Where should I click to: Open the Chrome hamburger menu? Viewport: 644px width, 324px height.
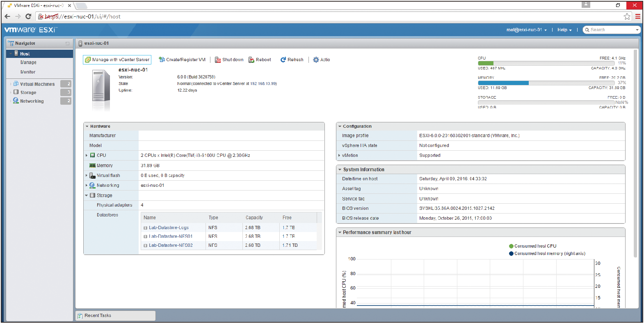[x=638, y=16]
